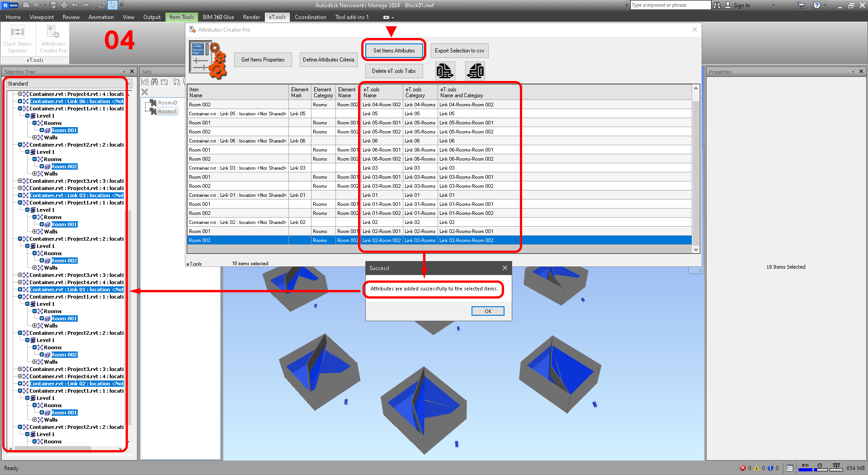Click the XML import icon button
The height and width of the screenshot is (475, 868).
(x=475, y=71)
